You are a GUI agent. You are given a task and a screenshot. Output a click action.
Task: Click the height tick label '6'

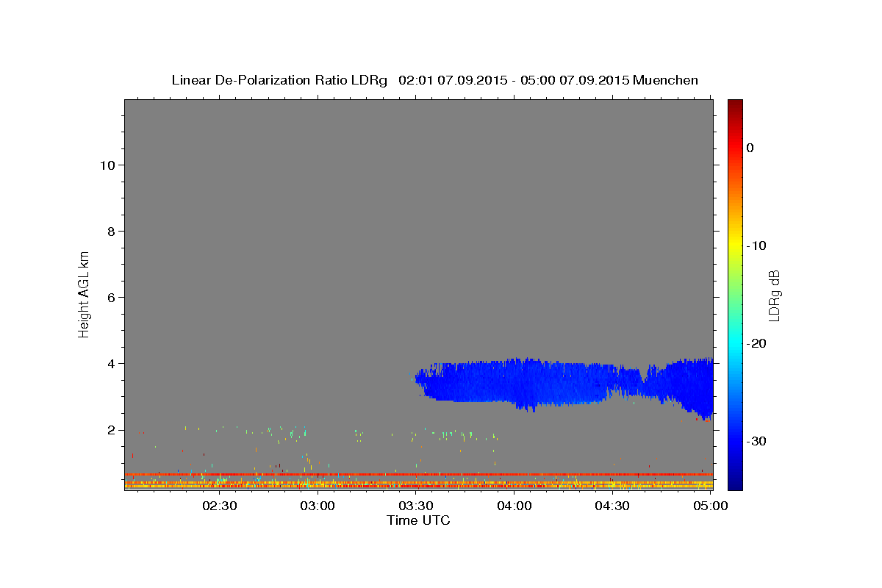click(x=111, y=297)
